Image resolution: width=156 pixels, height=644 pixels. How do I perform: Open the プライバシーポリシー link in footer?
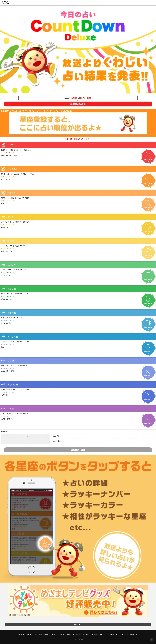pyautogui.click(x=121, y=635)
